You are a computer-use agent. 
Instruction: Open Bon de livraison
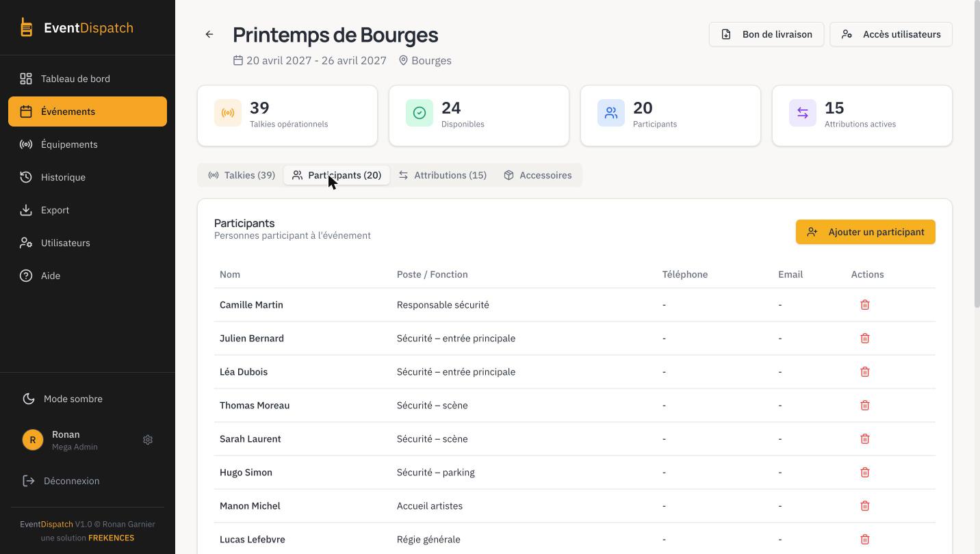click(x=766, y=34)
